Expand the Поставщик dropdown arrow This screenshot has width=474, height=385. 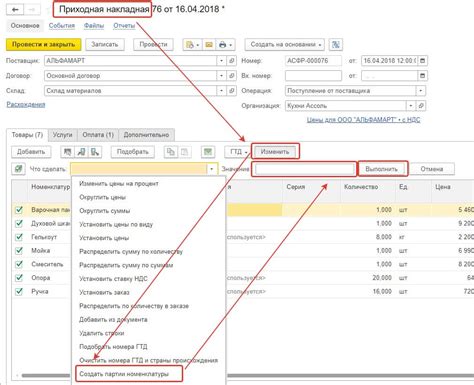221,61
